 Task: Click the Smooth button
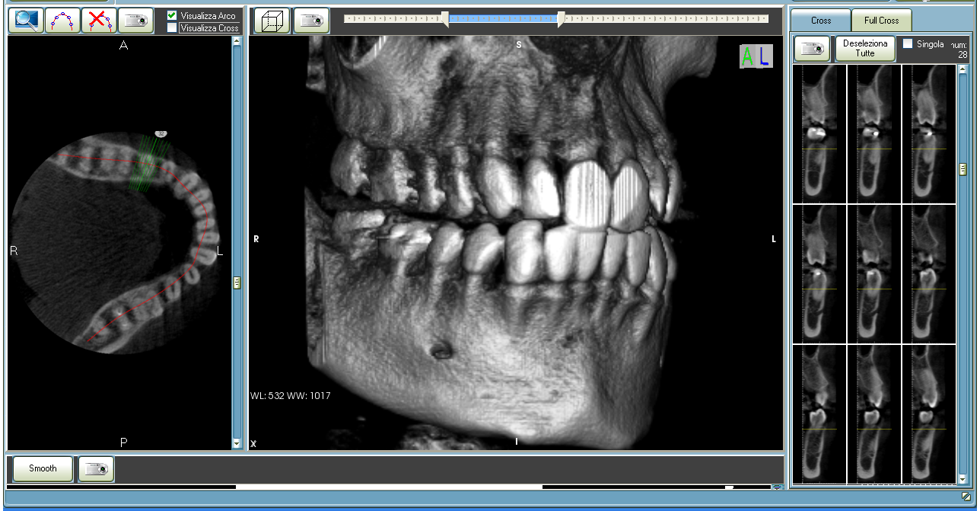(x=43, y=468)
